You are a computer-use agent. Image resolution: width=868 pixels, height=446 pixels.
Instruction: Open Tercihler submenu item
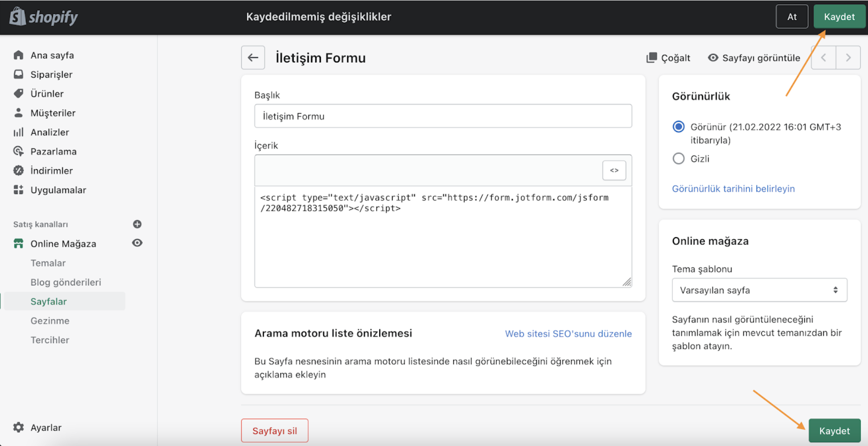(50, 340)
